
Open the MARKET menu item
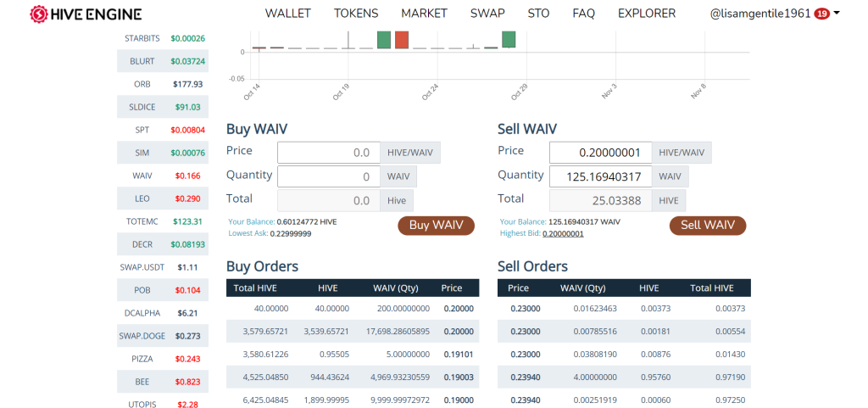click(424, 14)
